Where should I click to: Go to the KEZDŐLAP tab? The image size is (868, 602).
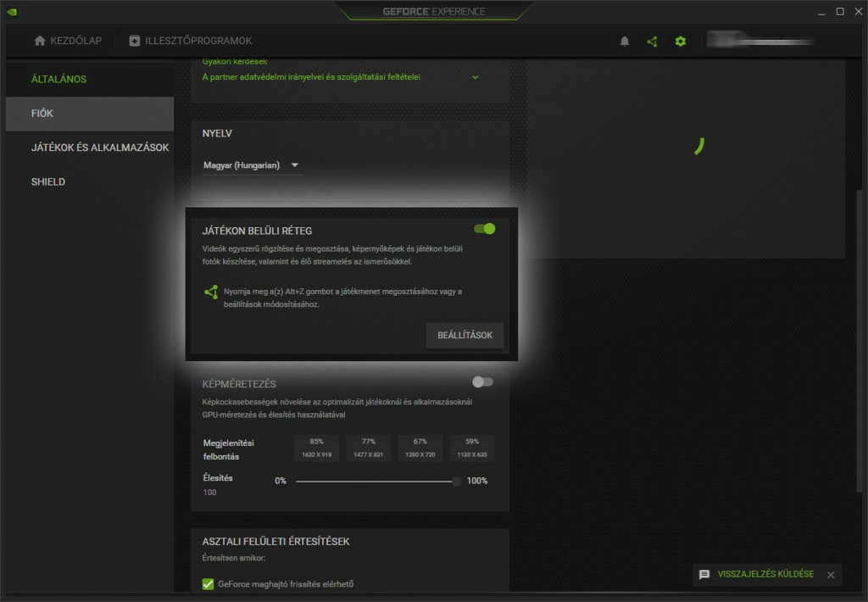click(68, 41)
